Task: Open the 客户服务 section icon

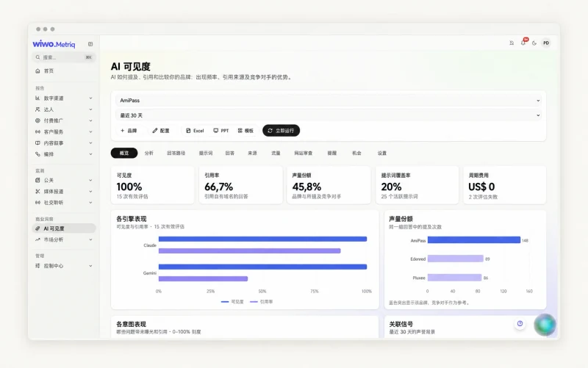Action: 37,132
